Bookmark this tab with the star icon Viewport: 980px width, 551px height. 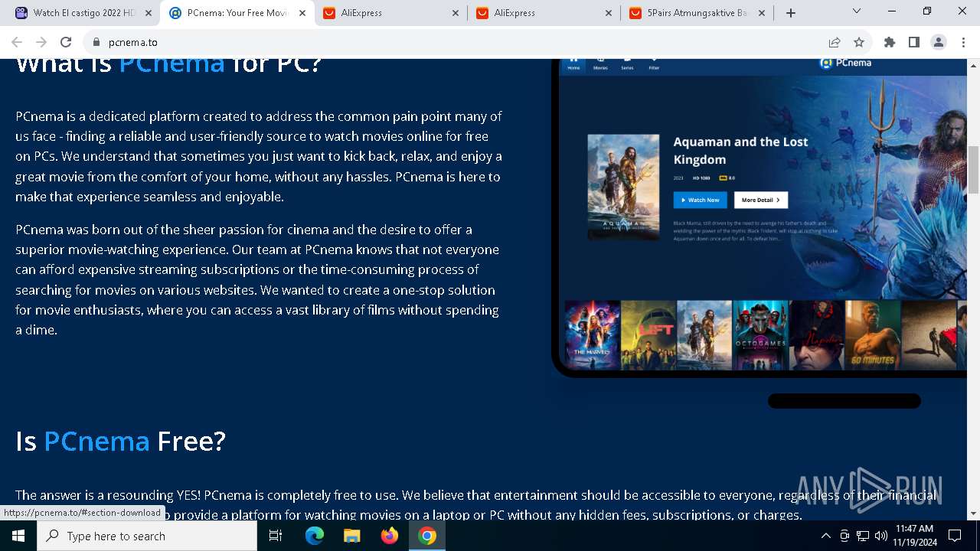859,42
